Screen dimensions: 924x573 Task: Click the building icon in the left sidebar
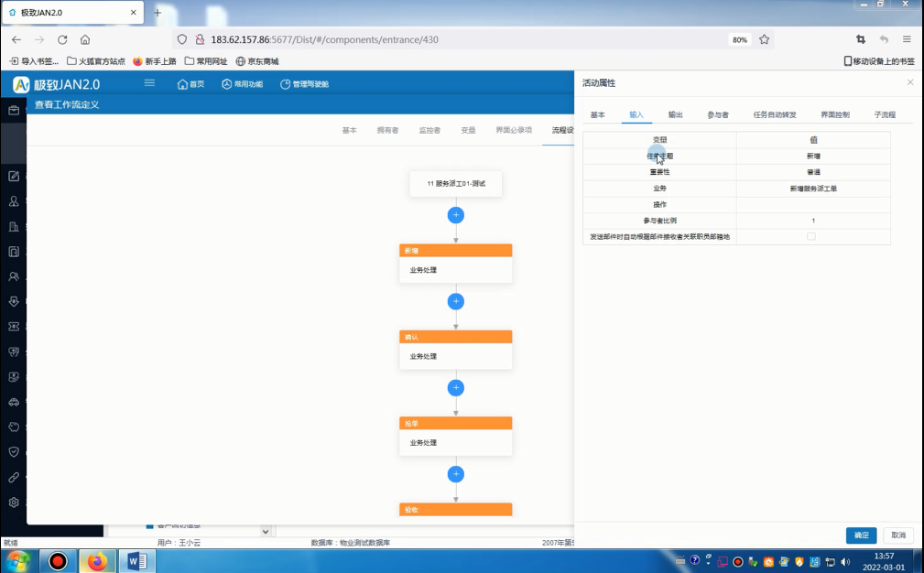coord(14,227)
